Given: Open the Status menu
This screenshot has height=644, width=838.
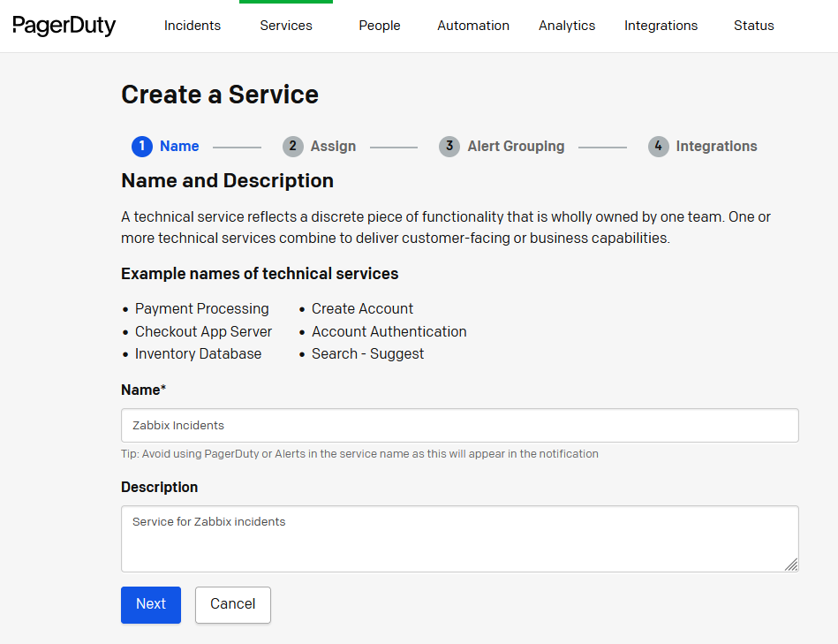Looking at the screenshot, I should click(754, 26).
